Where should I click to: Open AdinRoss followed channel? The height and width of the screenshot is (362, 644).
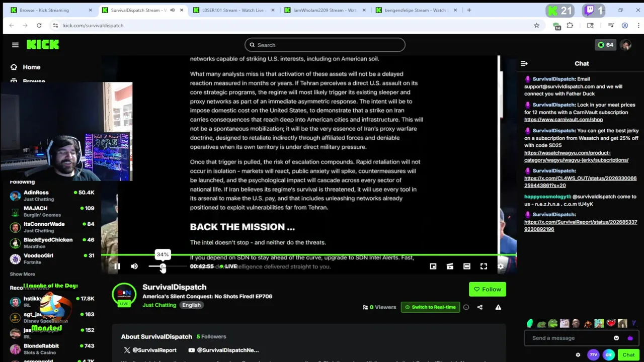tap(52, 196)
